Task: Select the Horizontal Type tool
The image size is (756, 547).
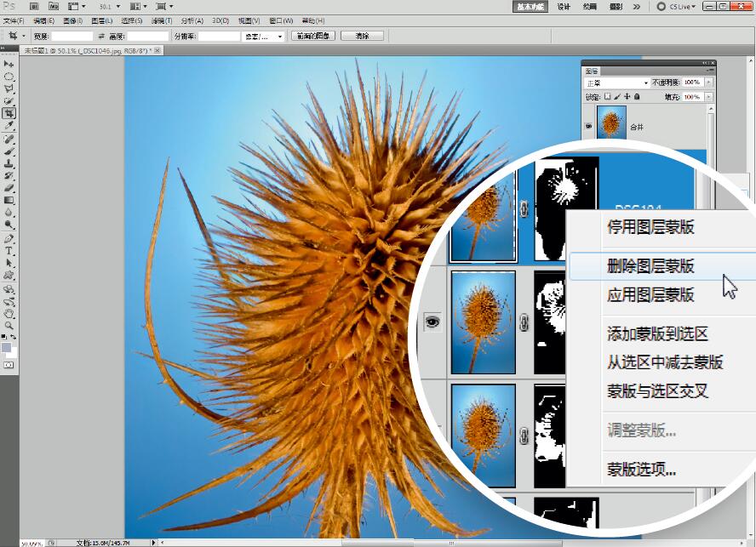Action: click(9, 251)
